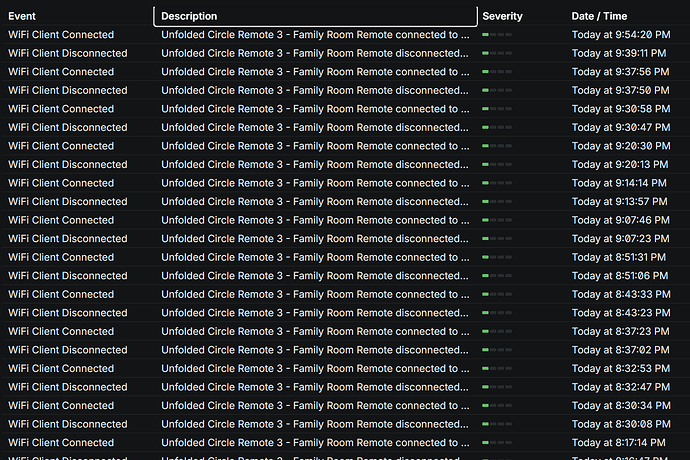690x460 pixels.
Task: Click the description for the 8:37:23 PM connection
Action: pos(315,331)
